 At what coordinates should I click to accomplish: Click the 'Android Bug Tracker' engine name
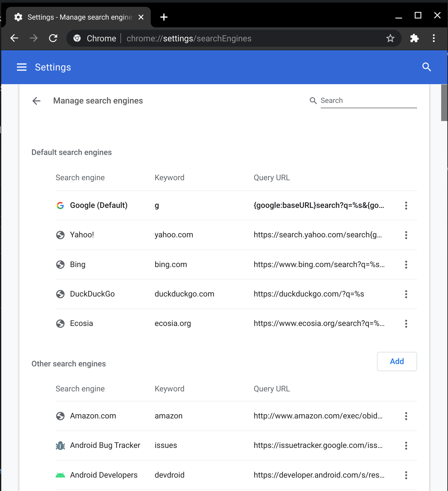pyautogui.click(x=105, y=445)
